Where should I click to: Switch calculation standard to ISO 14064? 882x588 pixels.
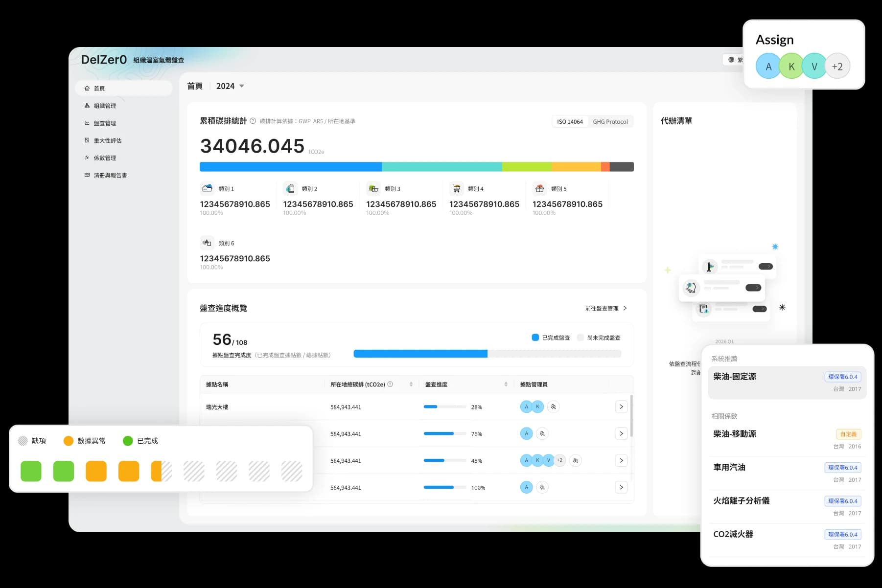(x=570, y=122)
